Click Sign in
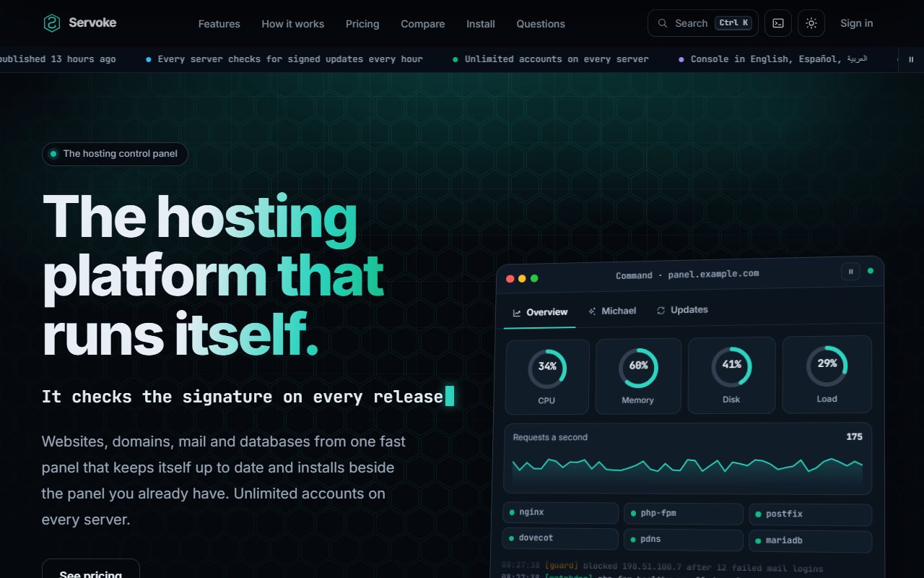 pyautogui.click(x=857, y=23)
